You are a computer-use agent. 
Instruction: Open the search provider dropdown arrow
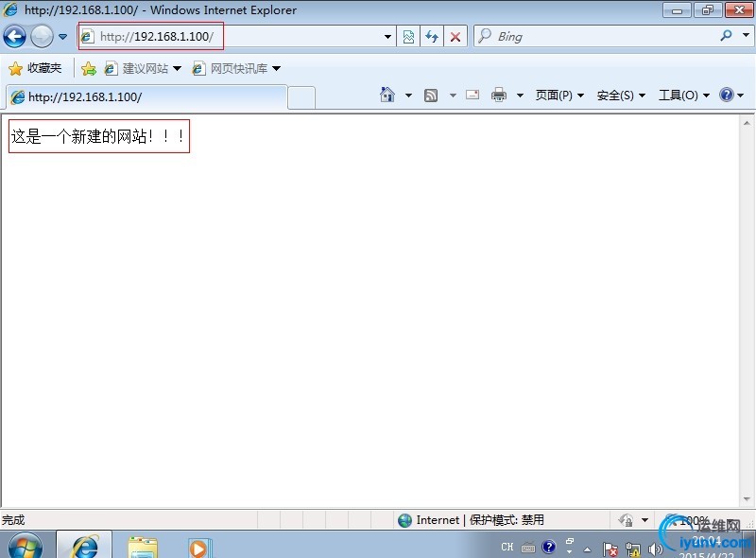(746, 35)
